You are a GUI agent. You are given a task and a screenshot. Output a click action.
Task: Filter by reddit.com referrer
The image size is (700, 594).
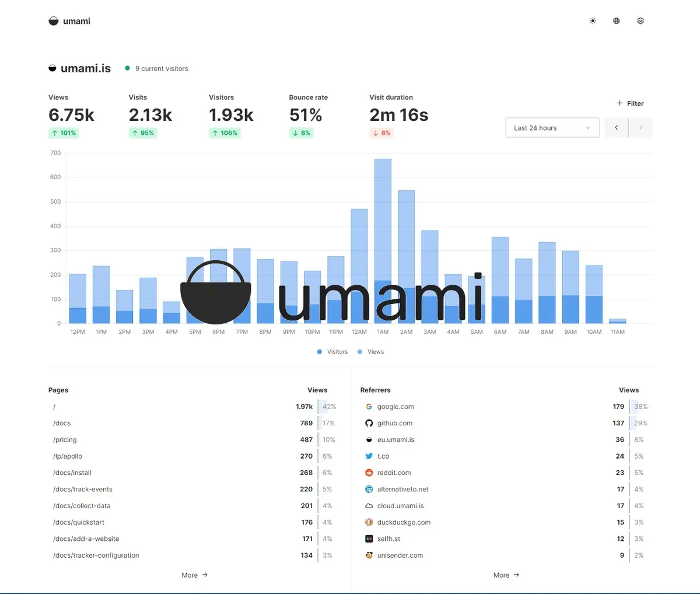(394, 473)
